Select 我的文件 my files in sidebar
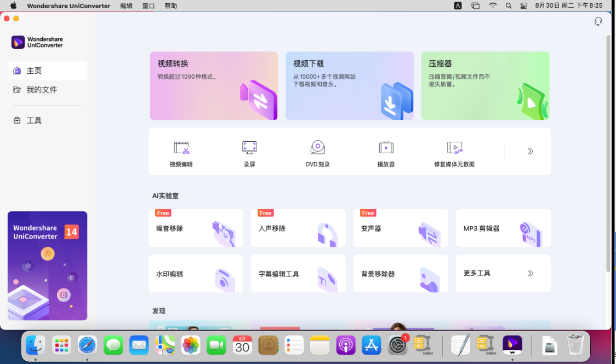Viewport: 616px width, 364px height. point(47,90)
